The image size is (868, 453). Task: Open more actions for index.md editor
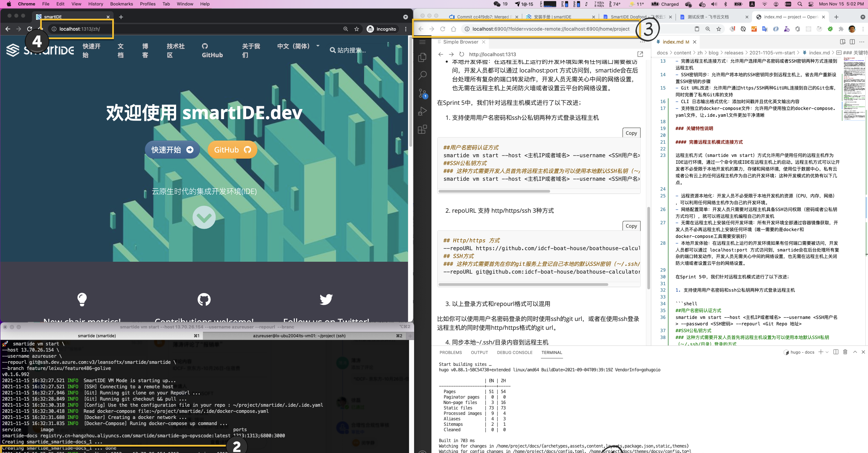point(862,42)
